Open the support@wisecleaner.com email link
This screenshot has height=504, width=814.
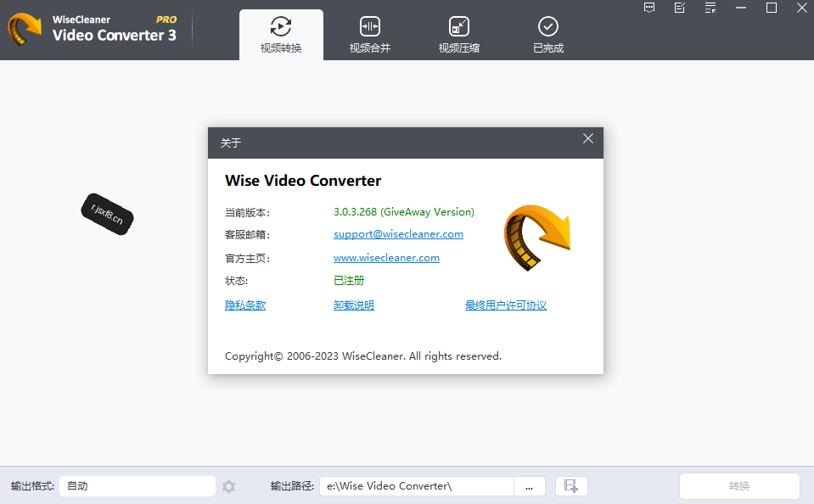coord(398,234)
